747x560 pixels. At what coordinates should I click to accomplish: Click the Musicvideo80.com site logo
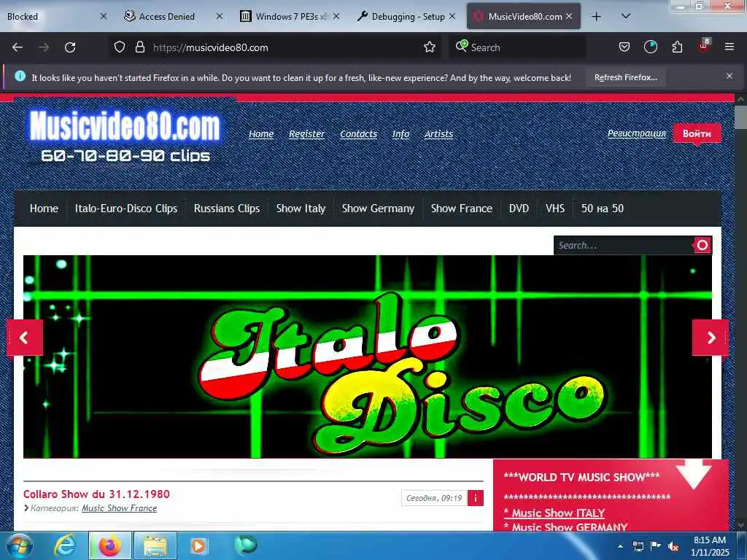[125, 136]
